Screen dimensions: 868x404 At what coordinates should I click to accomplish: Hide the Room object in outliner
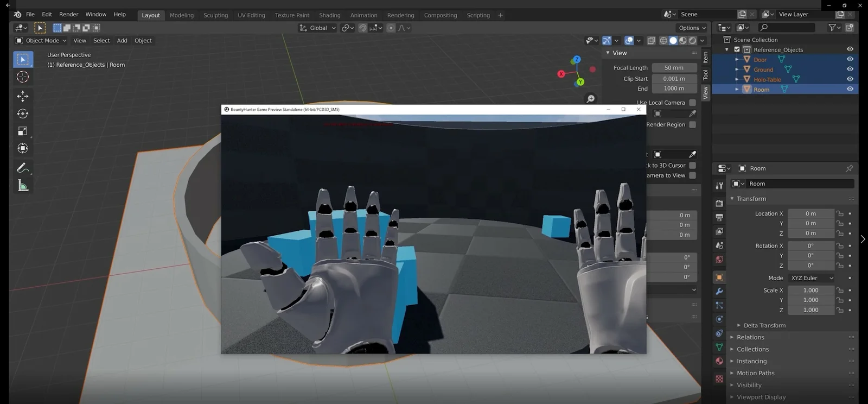tap(850, 89)
